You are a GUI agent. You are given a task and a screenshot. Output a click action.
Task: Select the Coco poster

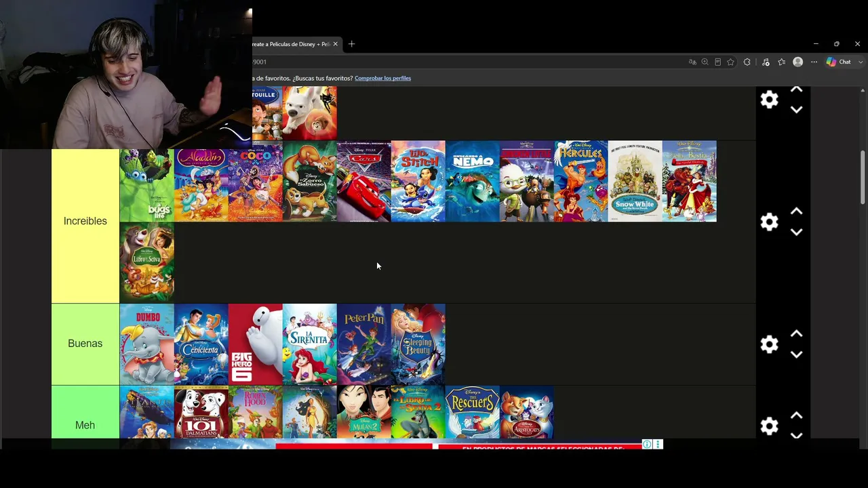pos(255,183)
